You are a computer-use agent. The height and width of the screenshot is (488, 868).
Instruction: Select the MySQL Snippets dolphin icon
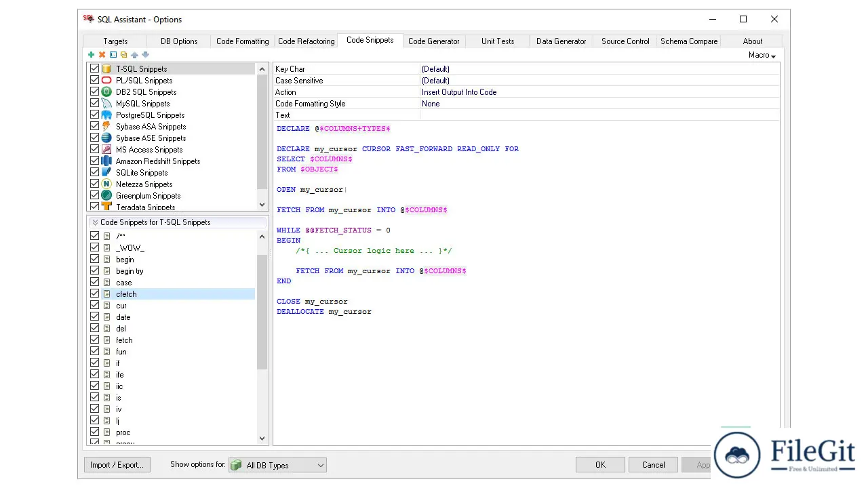coord(106,104)
